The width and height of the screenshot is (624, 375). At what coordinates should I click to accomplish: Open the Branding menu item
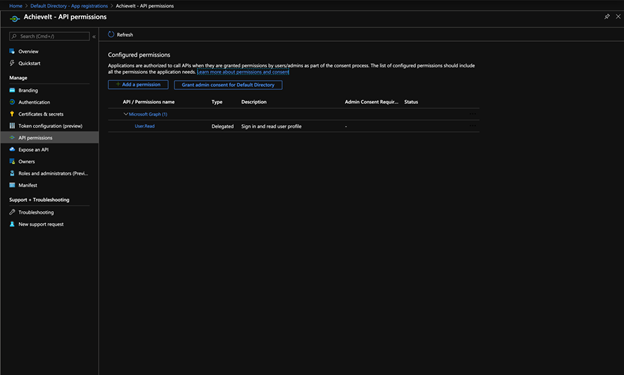28,90
